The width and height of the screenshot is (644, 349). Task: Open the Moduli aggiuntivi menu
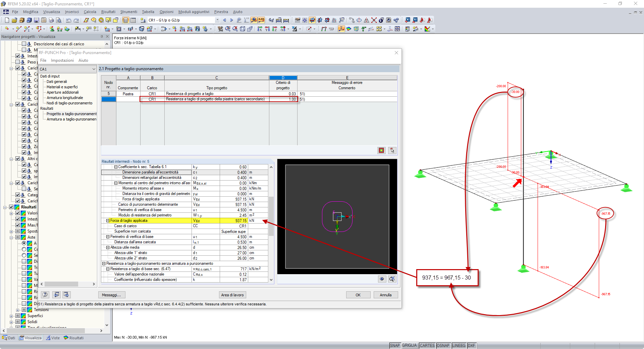point(194,12)
